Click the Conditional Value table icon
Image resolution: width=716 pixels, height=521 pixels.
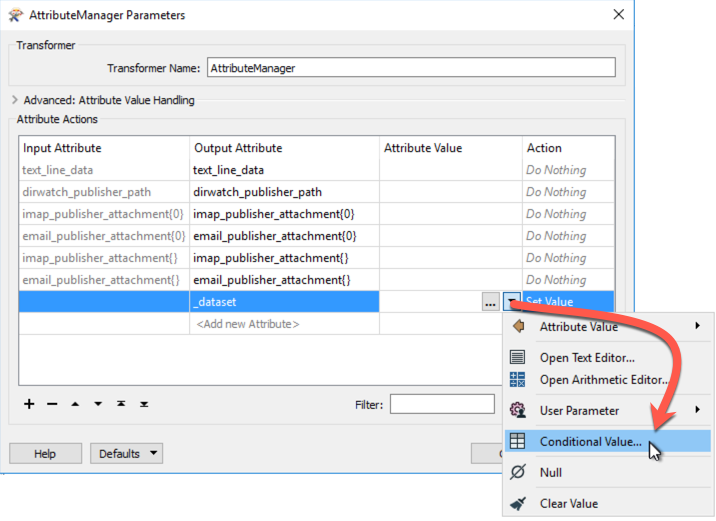[517, 441]
